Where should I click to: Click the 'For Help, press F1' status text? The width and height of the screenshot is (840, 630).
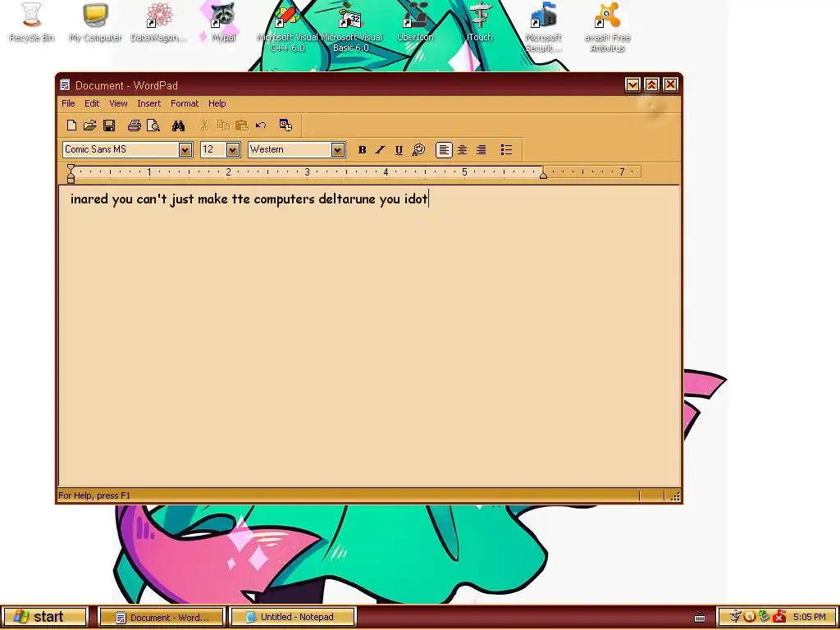pyautogui.click(x=94, y=495)
